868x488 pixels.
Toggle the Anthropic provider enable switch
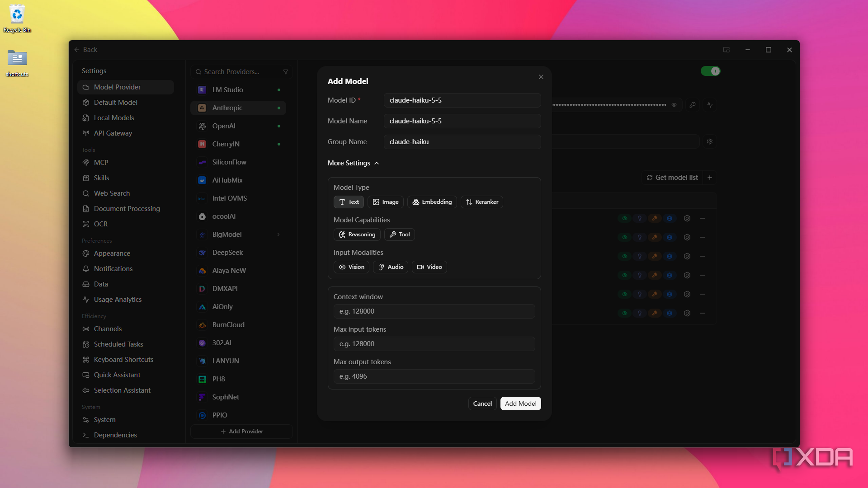[710, 71]
